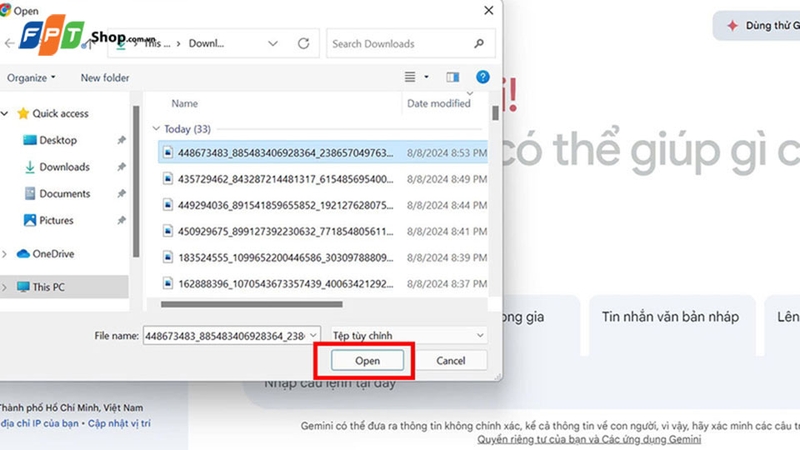Click the File name input field
This screenshot has height=450, width=800.
(225, 336)
